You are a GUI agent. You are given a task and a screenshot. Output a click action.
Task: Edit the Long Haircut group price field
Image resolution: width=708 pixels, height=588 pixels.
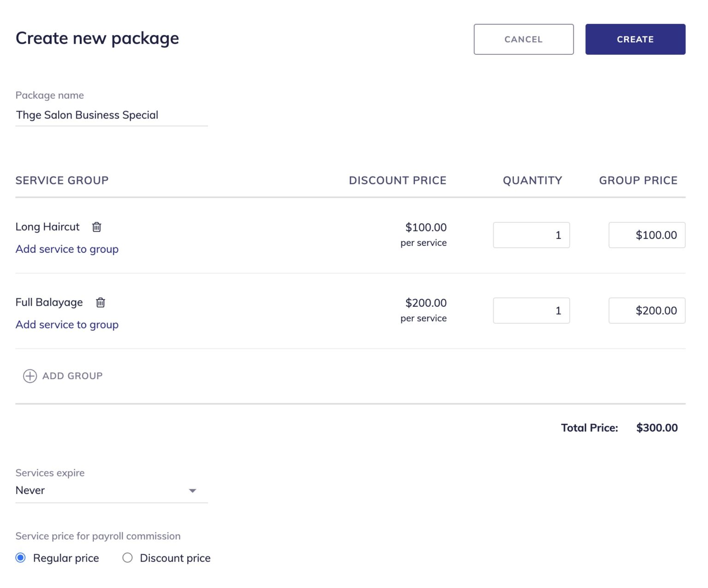pos(647,235)
